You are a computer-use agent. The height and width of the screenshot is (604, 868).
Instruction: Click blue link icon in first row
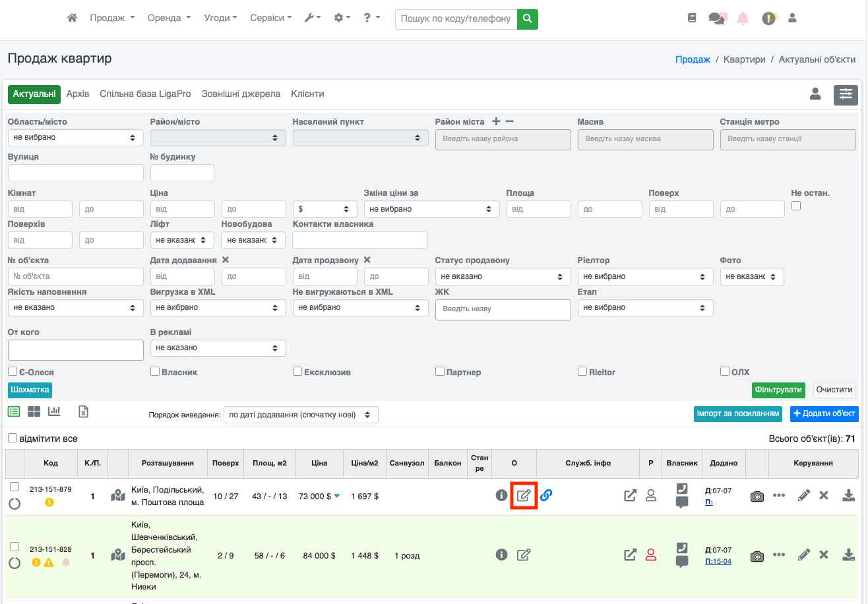coord(546,495)
